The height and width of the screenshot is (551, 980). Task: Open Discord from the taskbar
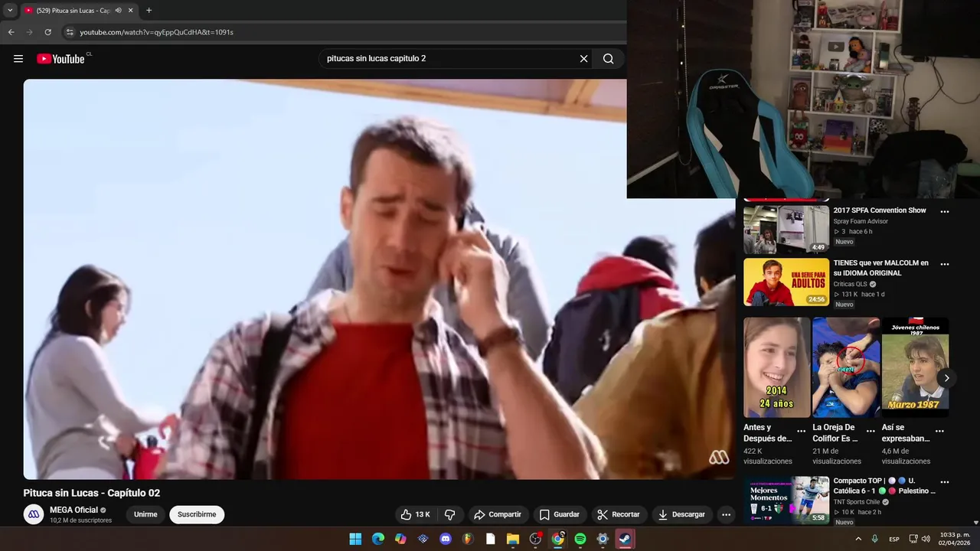(446, 539)
